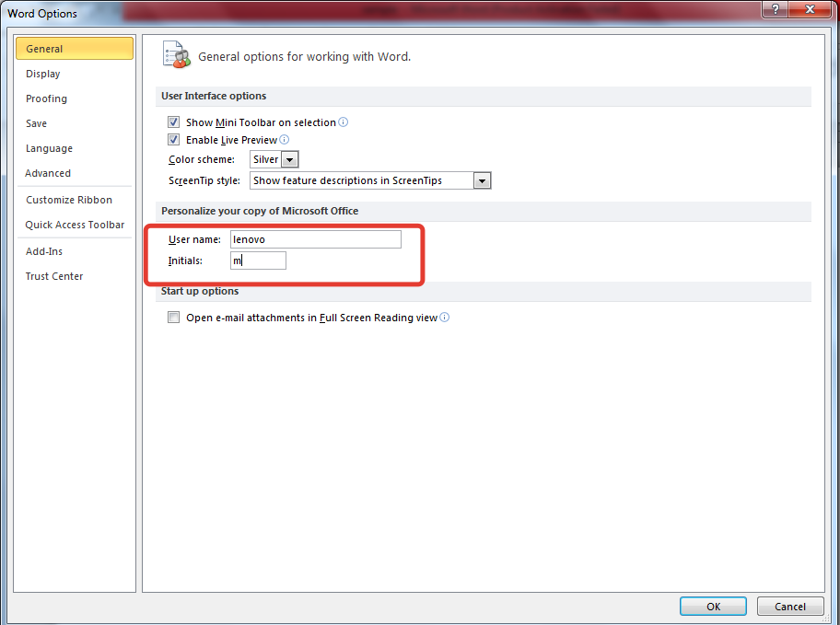The width and height of the screenshot is (840, 625).
Task: Select the Quick Access Toolbar category
Action: [x=75, y=225]
